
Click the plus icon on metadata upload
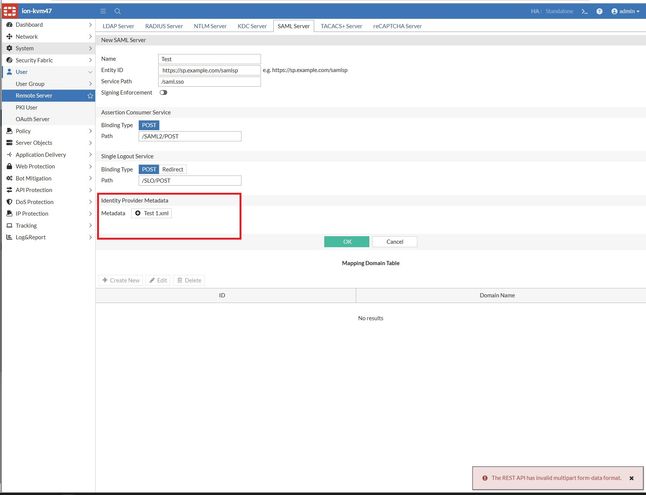coord(138,213)
